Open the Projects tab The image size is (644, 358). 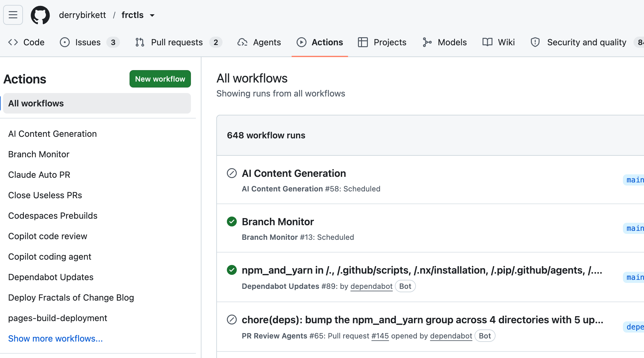[x=382, y=42]
